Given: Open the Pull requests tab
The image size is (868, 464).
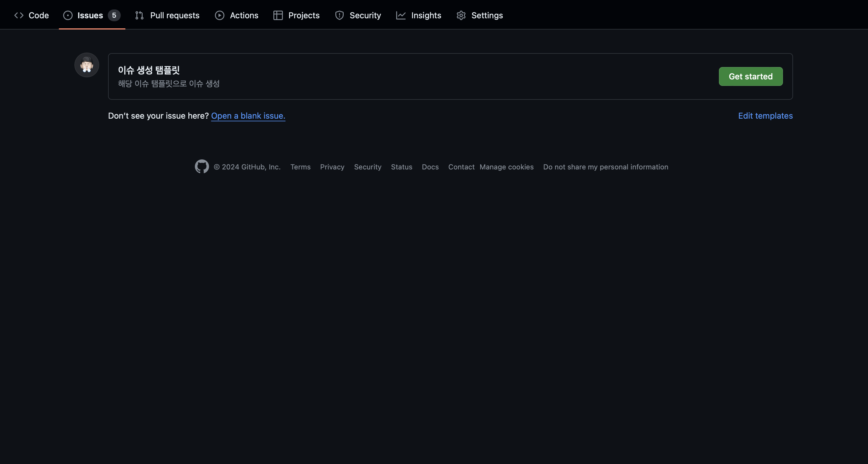Looking at the screenshot, I should tap(174, 16).
